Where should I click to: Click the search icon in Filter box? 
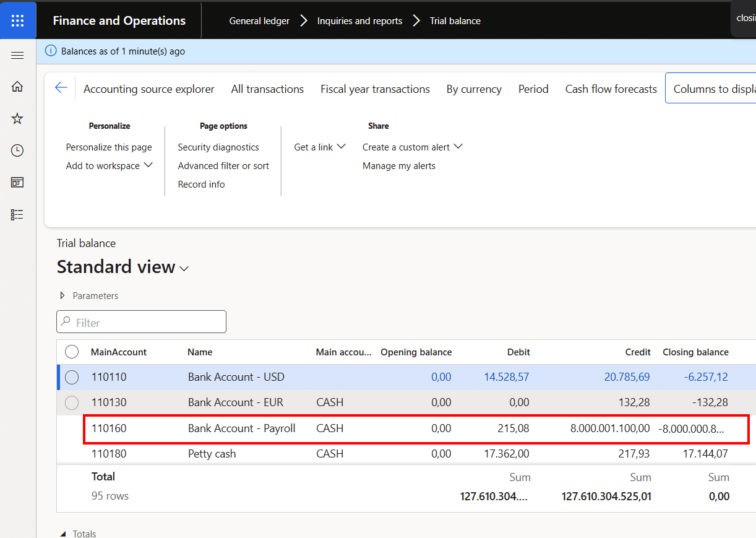[66, 322]
